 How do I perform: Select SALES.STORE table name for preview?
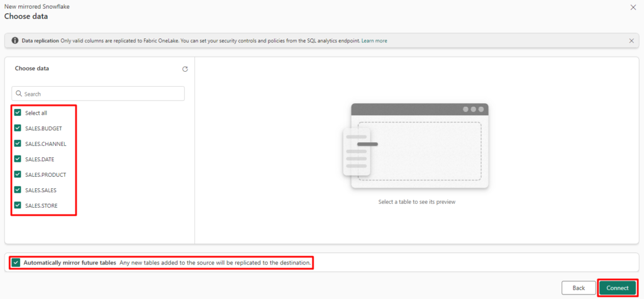(x=41, y=205)
